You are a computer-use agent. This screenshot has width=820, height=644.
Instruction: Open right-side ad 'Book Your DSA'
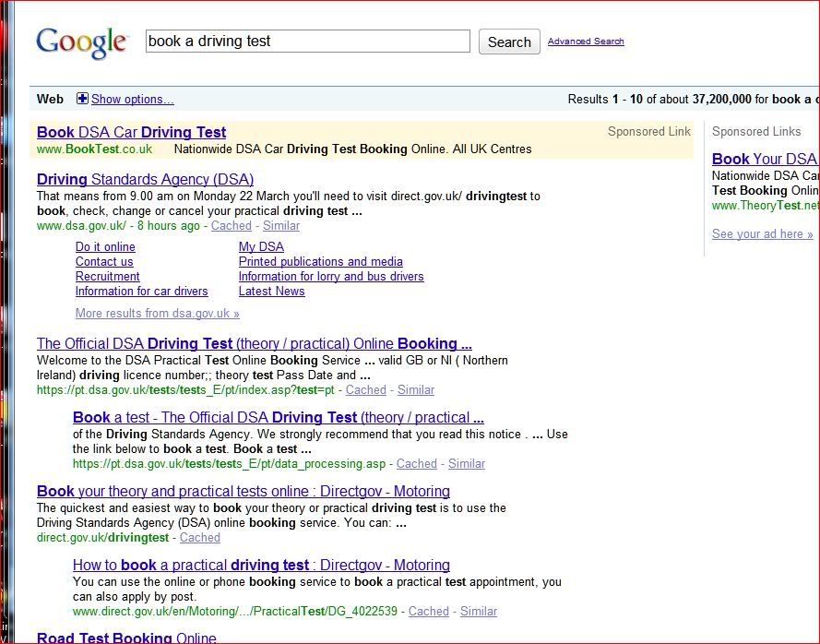click(765, 159)
